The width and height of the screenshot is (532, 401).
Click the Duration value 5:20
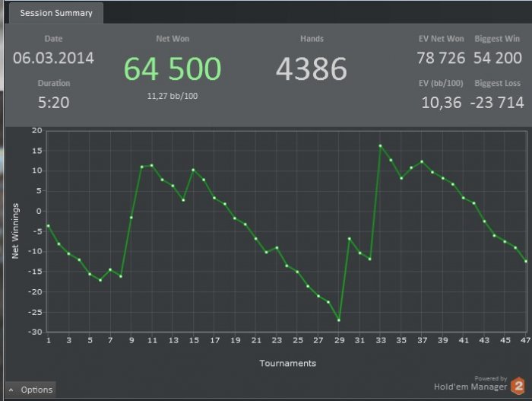[x=54, y=103]
